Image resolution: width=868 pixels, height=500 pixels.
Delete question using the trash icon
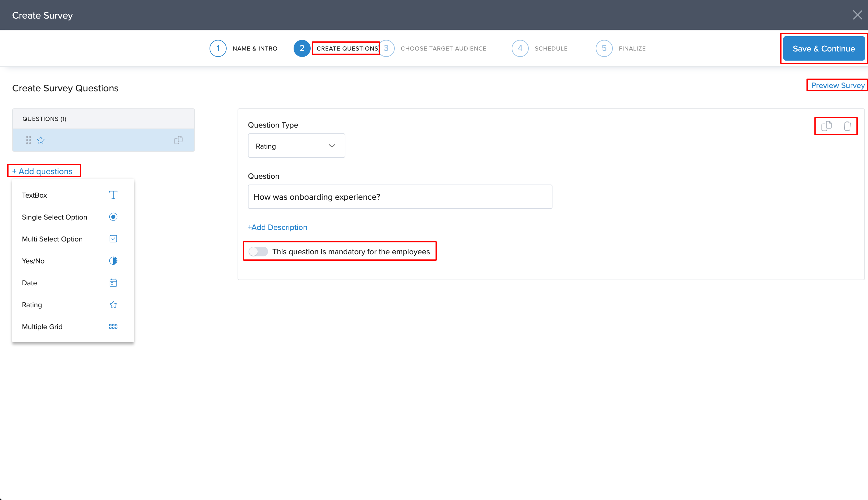tap(847, 126)
